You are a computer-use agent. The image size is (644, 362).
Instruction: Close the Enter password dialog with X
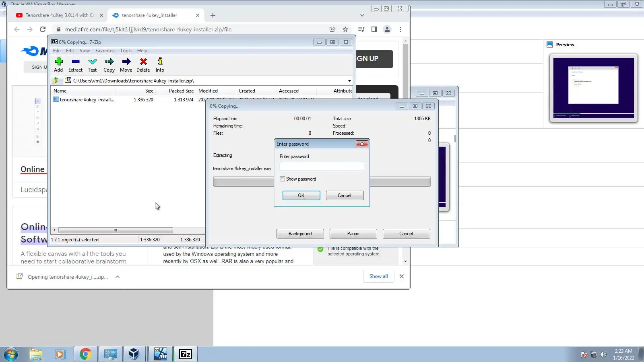pyautogui.click(x=362, y=144)
